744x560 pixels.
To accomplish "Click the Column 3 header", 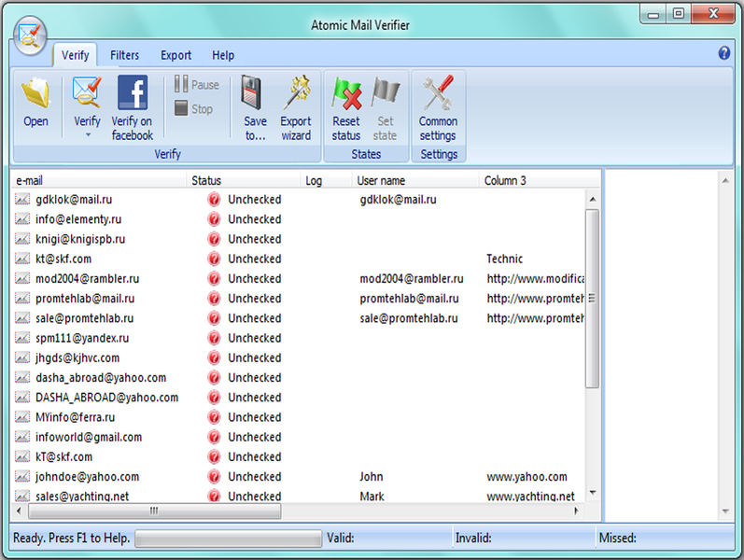I will click(540, 180).
